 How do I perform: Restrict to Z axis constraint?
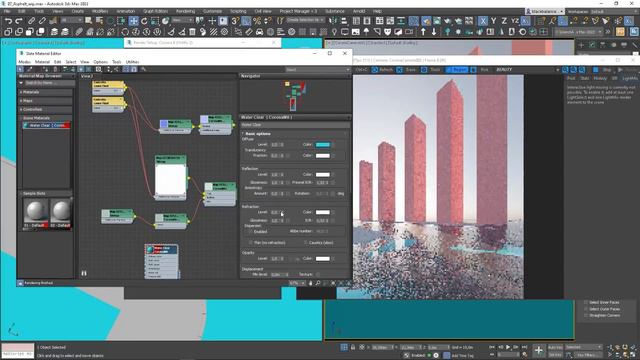click(504, 21)
